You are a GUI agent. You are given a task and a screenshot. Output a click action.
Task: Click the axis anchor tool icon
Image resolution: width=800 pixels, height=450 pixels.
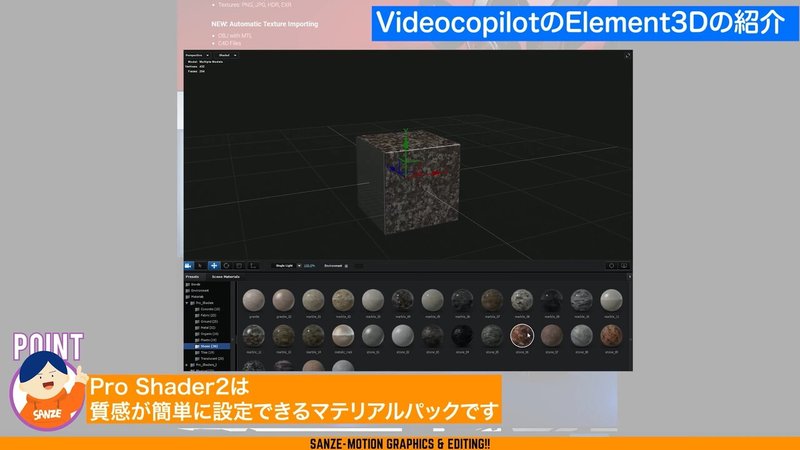252,266
